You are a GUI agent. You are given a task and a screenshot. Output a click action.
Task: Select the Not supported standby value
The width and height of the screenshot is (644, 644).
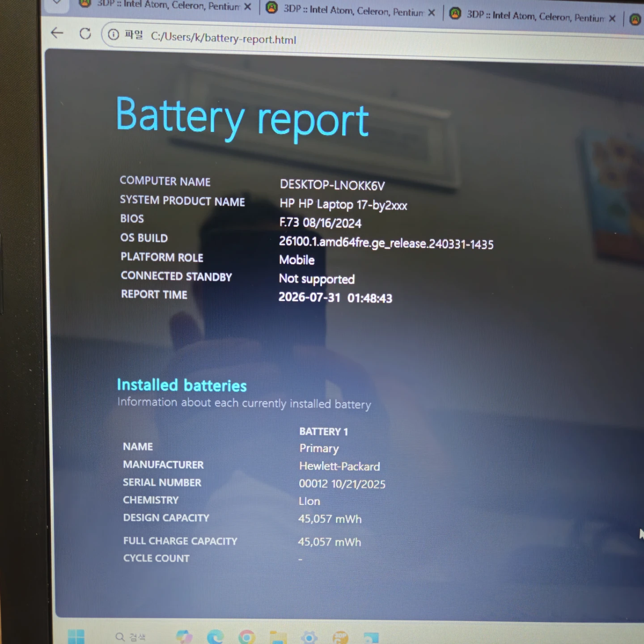click(317, 279)
